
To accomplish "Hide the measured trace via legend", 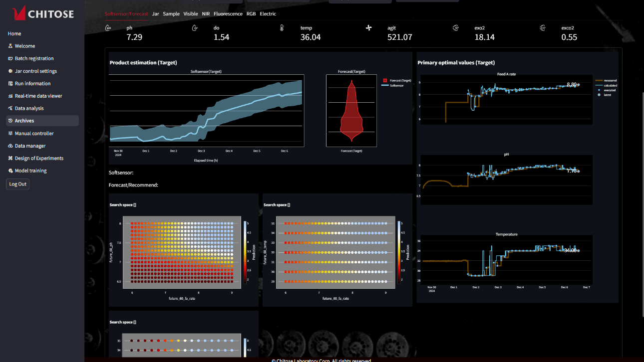I will 606,80.
